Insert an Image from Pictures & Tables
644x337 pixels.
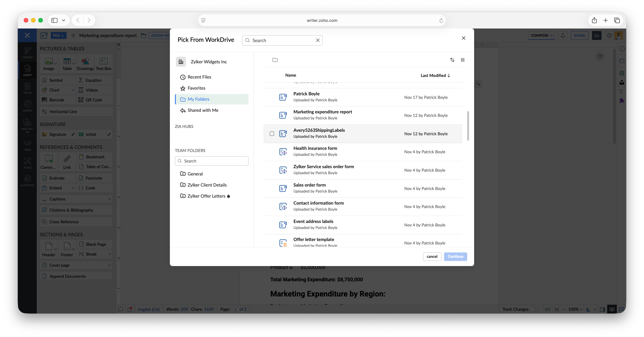tap(49, 64)
